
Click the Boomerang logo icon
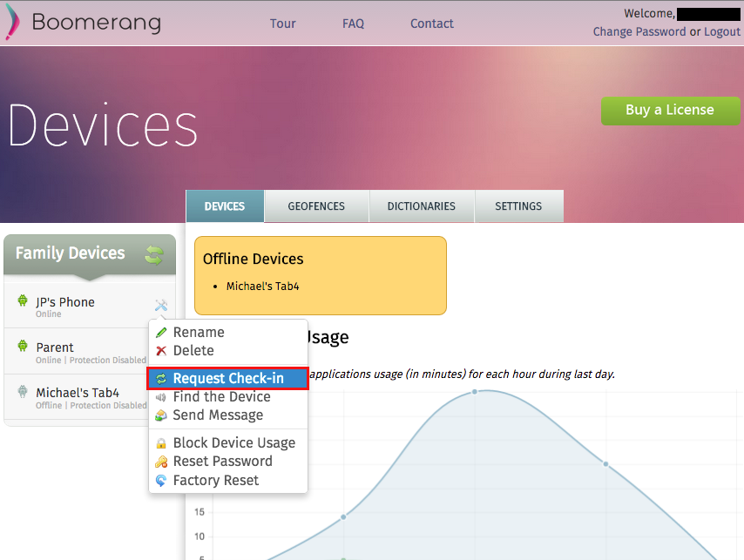pyautogui.click(x=12, y=22)
